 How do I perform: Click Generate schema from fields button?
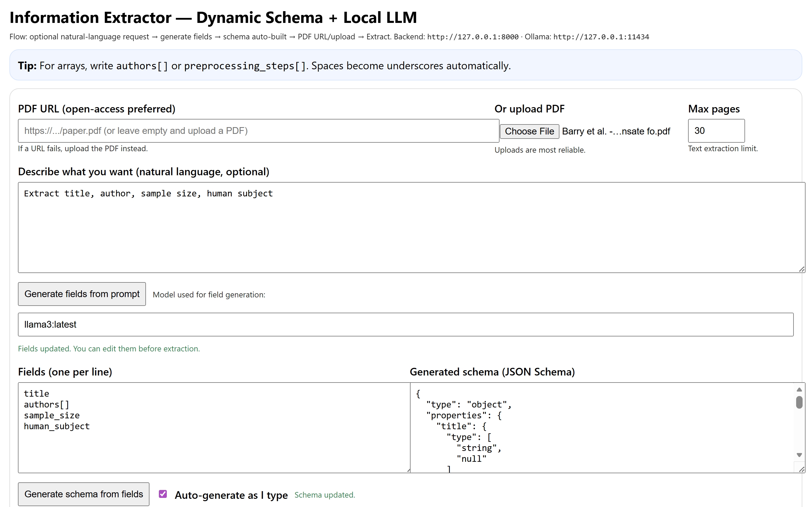click(83, 494)
